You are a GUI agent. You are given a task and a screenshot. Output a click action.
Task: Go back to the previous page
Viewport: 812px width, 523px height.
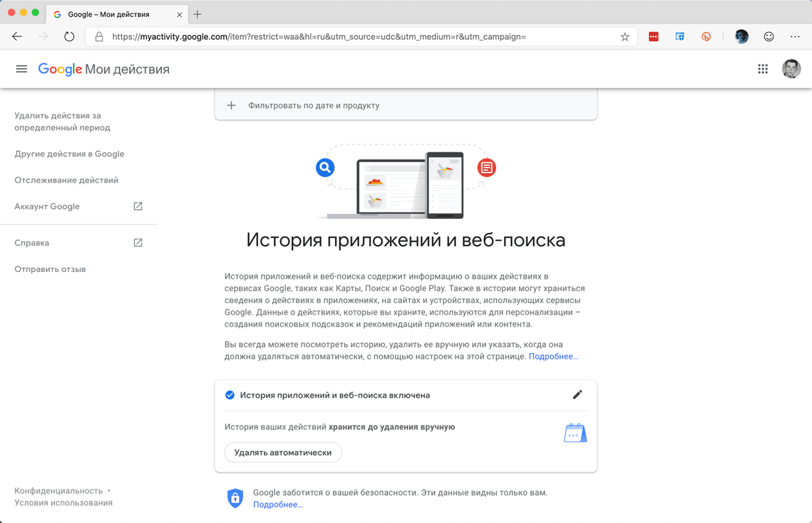click(18, 37)
